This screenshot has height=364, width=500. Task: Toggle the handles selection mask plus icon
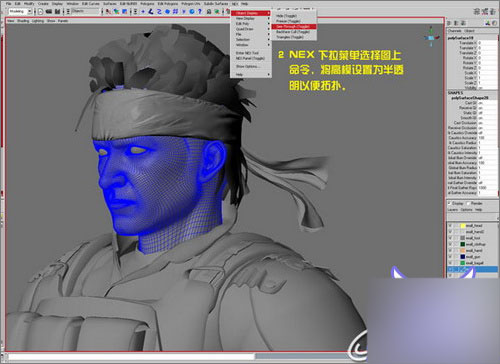[143, 12]
